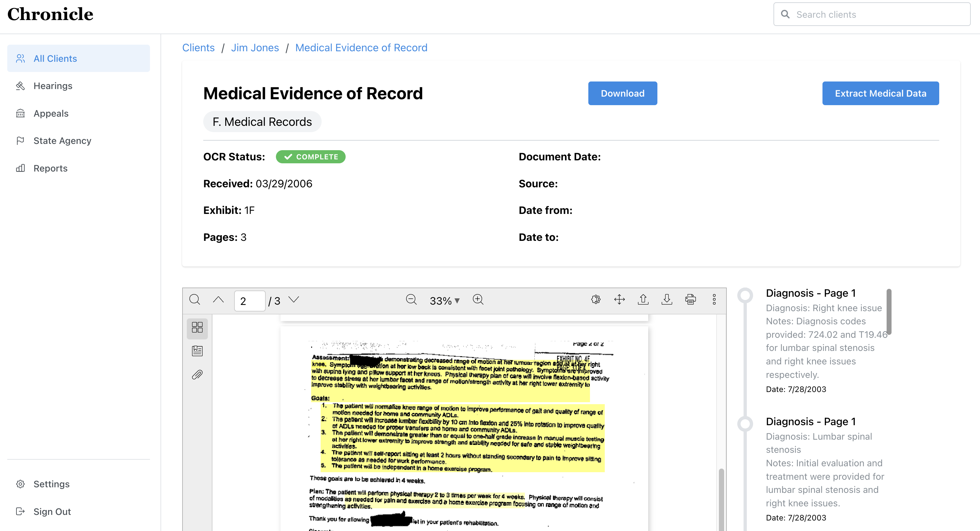Navigate to previous page with up arrow
Image resolution: width=980 pixels, height=531 pixels.
point(218,300)
